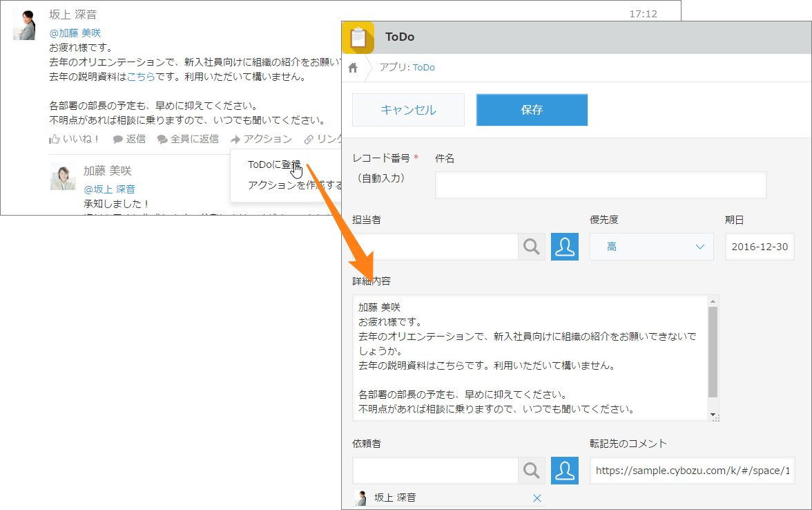Image resolution: width=812 pixels, height=510 pixels.
Task: Remove 坂上 深音 with the × button
Action: coord(536,498)
